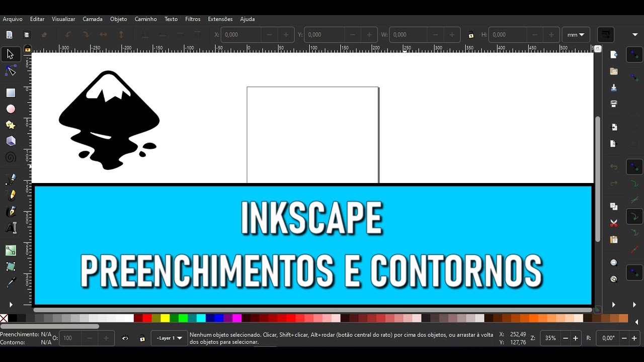Viewport: 644px width, 362px height.
Task: Click the W width input field
Action: coord(409,35)
